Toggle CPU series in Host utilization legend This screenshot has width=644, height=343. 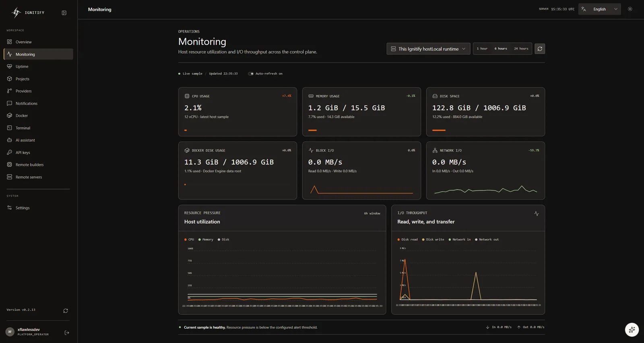coord(189,240)
